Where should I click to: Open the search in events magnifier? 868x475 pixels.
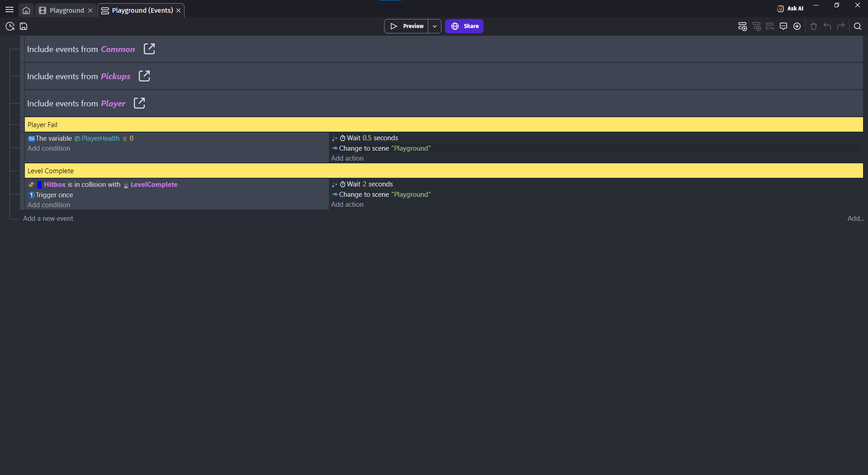(x=857, y=26)
